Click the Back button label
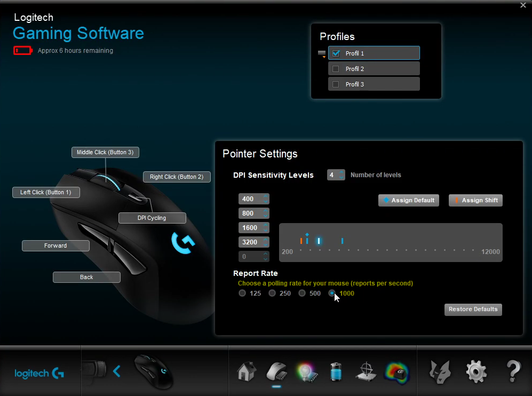The image size is (532, 396). [86, 277]
